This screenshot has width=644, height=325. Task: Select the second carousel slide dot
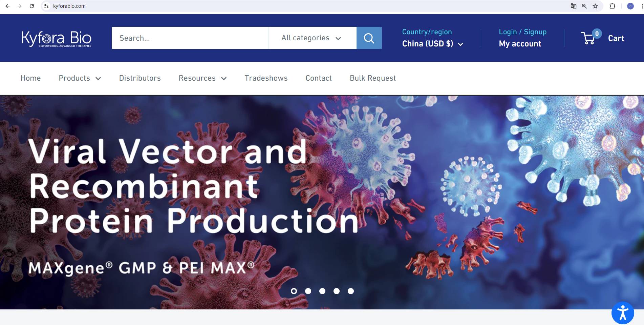pos(308,291)
